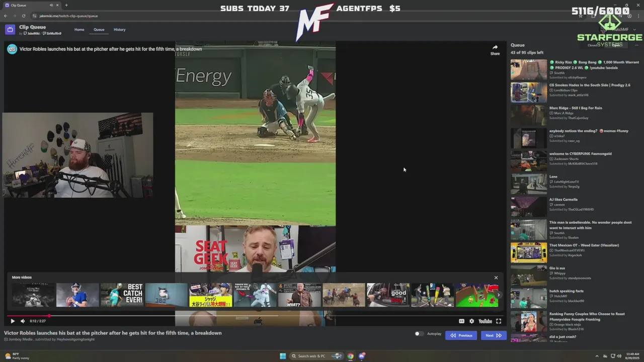The height and width of the screenshot is (362, 644).
Task: Play the YouTube video
Action: click(13, 321)
